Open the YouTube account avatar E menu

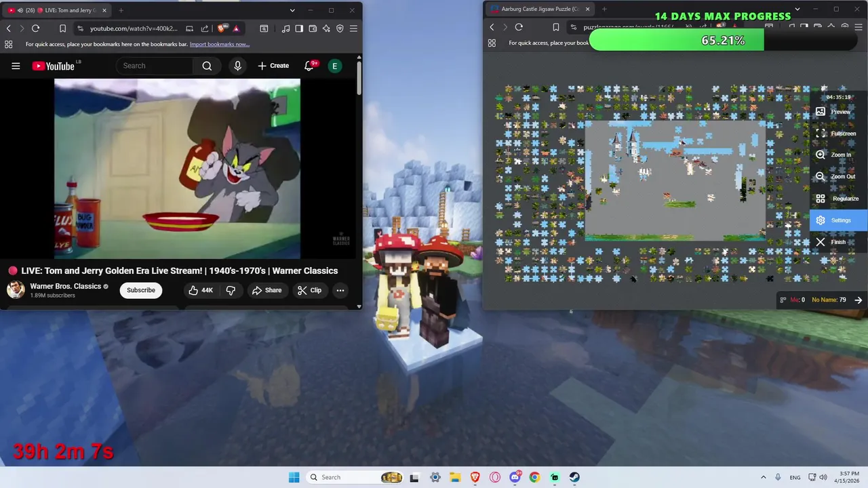point(334,66)
